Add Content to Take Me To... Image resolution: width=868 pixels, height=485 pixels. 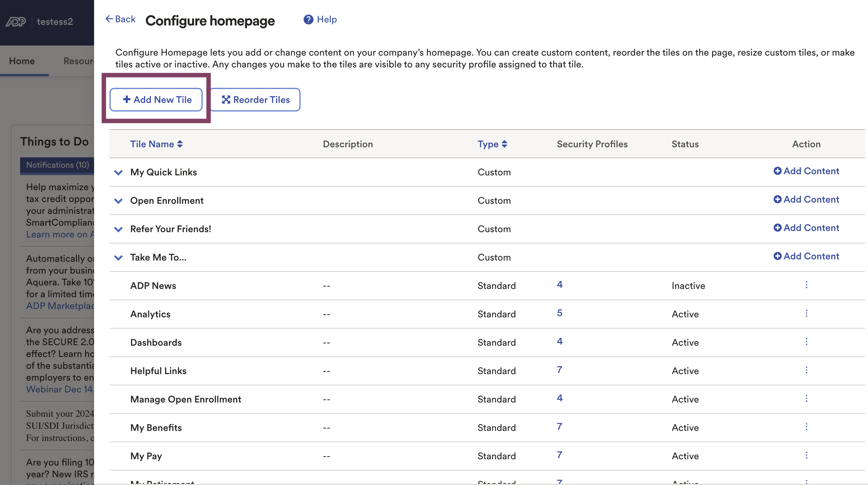coord(806,256)
